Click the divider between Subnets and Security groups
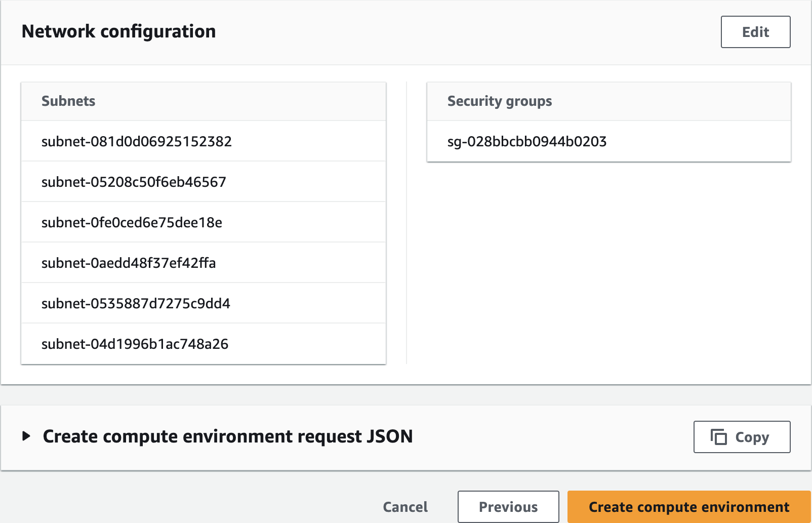The width and height of the screenshot is (812, 523). coord(407,223)
